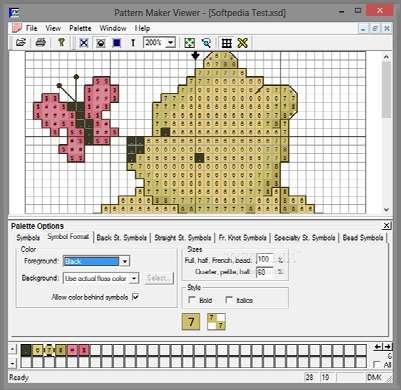This screenshot has height=390, width=401.
Task: Click the Select... button
Action: 159,278
